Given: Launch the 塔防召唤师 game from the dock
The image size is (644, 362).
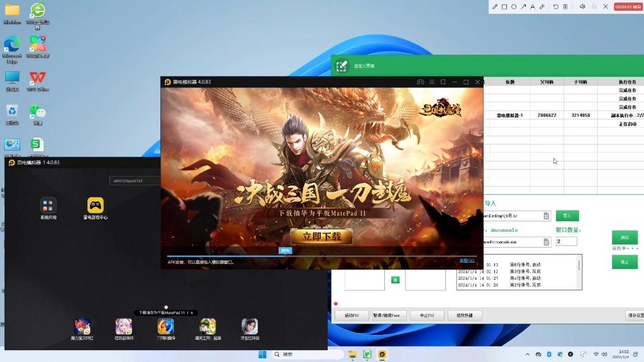Looking at the screenshot, I should pyautogui.click(x=124, y=329).
